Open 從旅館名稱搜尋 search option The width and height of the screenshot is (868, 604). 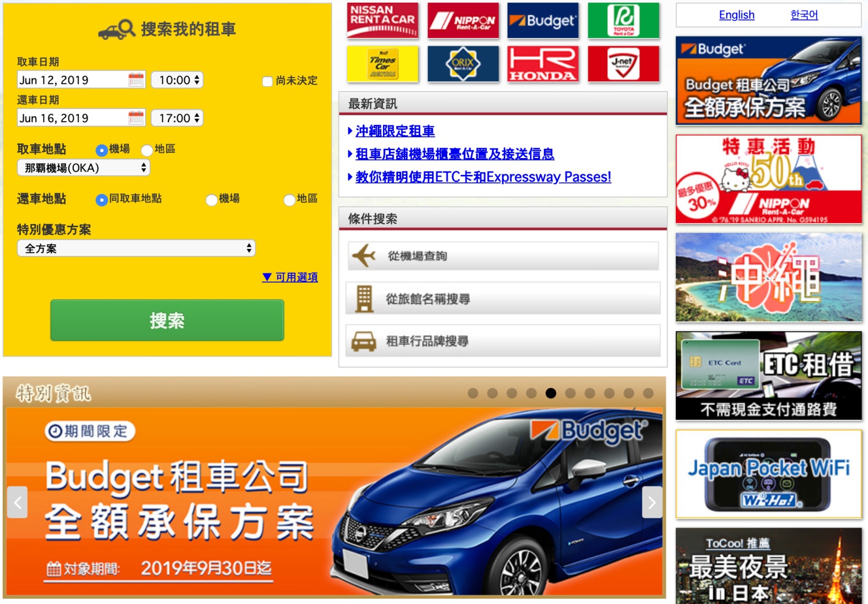(503, 299)
